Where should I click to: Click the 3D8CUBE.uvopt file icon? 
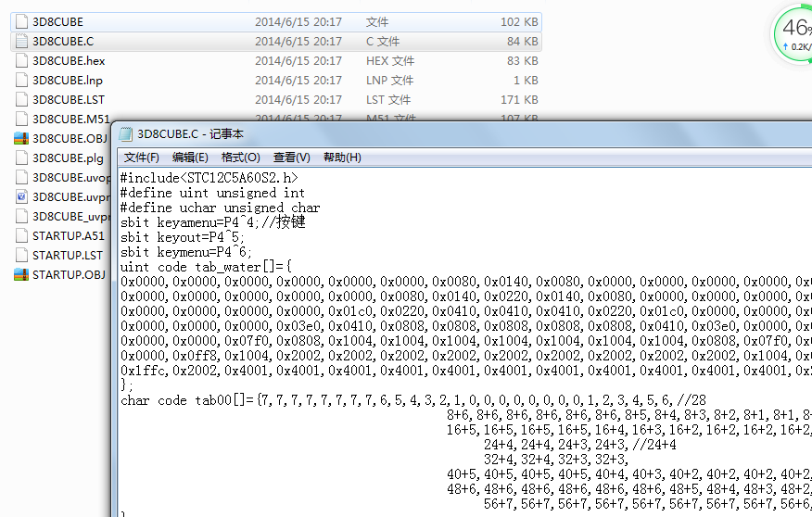[x=21, y=178]
